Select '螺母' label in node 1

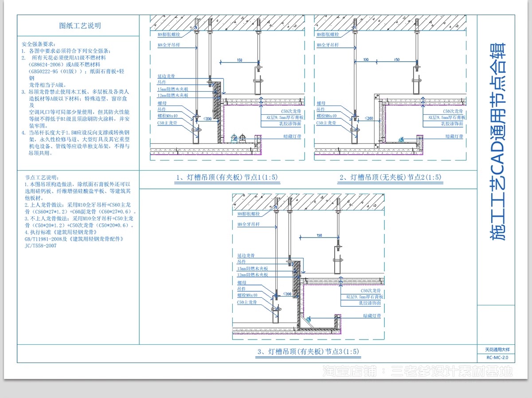point(162,103)
